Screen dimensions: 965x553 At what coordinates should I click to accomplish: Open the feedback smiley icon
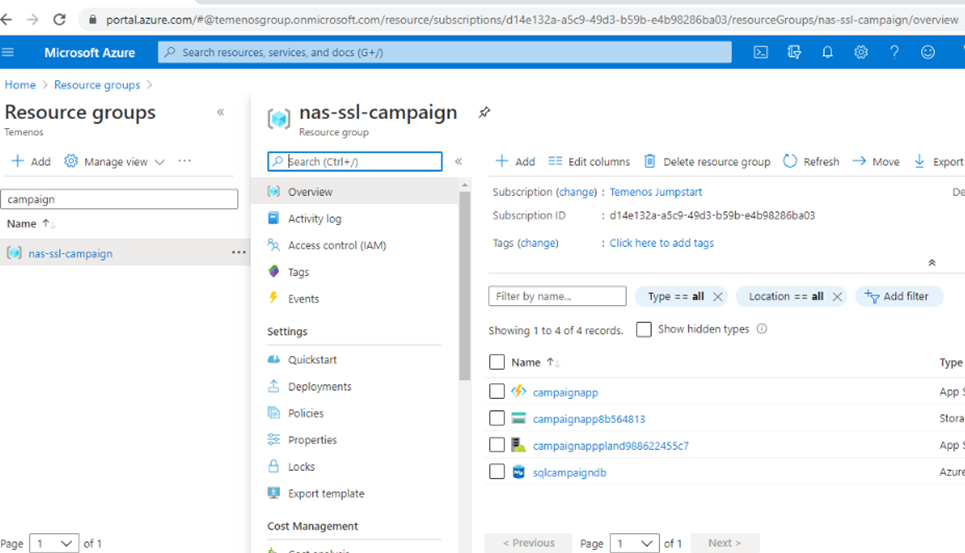(928, 52)
